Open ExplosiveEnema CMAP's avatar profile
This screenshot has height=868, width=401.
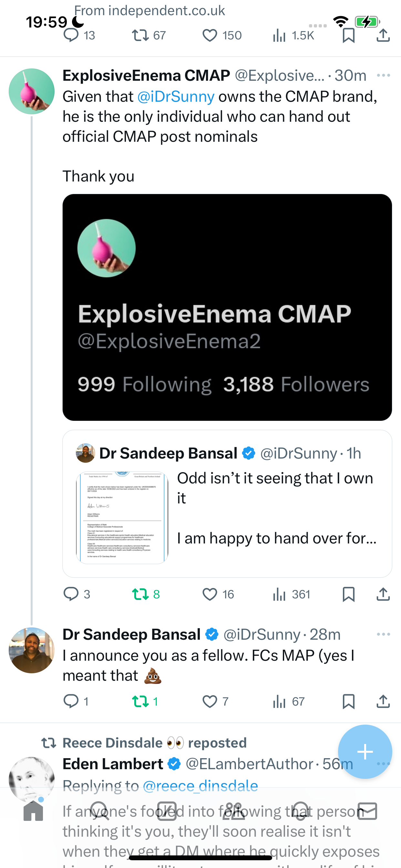32,91
